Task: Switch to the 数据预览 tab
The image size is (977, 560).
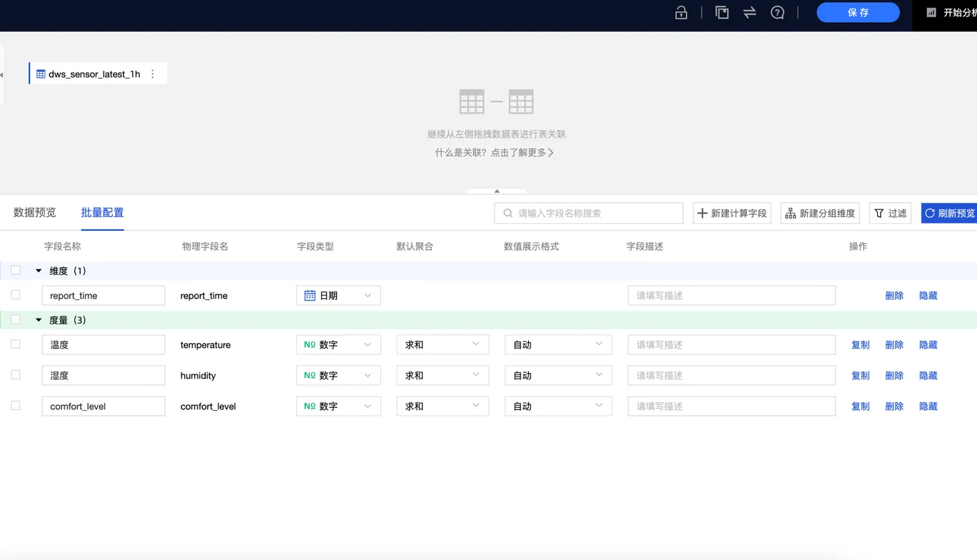Action: tap(35, 213)
